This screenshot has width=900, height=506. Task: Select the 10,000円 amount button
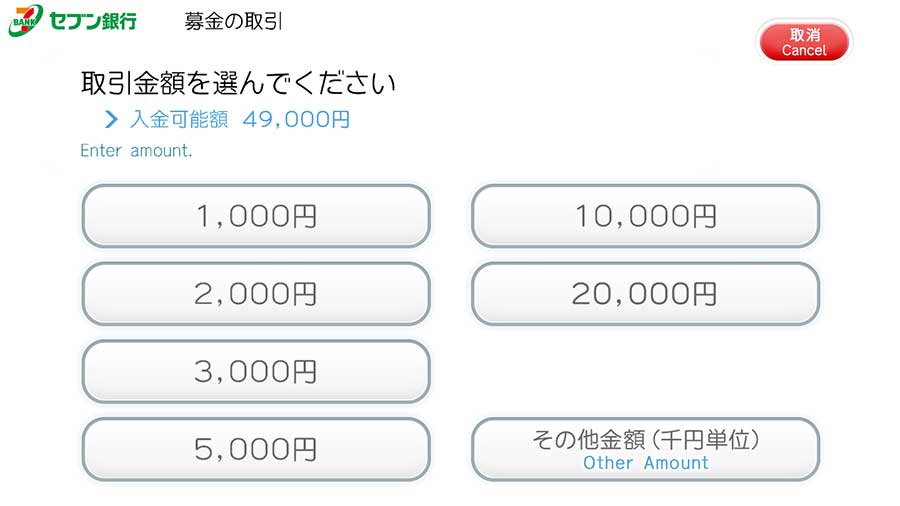(x=645, y=216)
